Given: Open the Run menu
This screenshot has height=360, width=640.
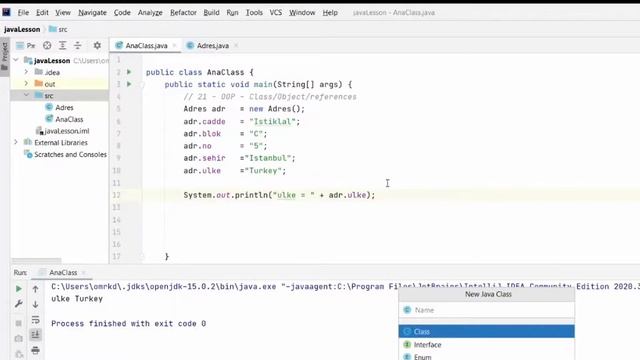Looking at the screenshot, I should tap(232, 13).
